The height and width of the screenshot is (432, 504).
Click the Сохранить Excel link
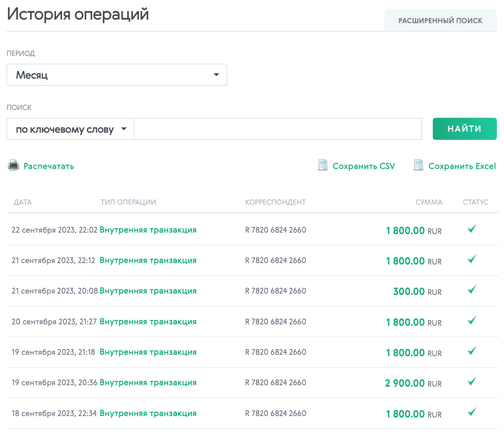coord(462,166)
